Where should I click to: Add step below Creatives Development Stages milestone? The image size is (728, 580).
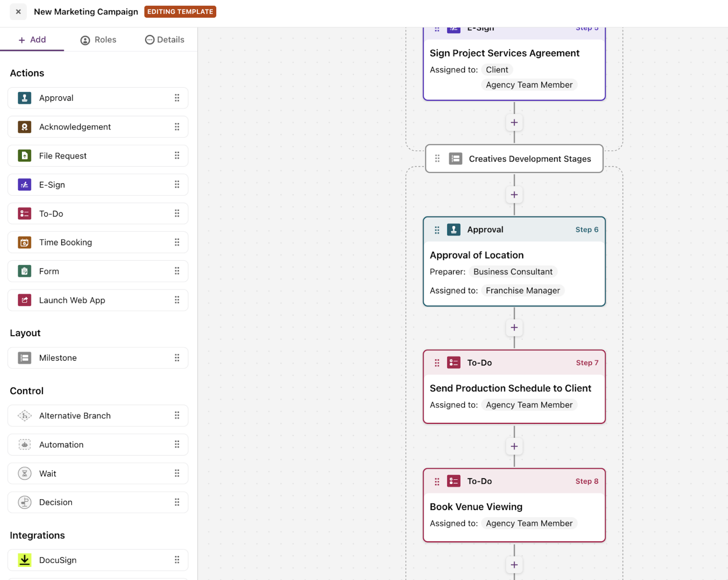(514, 195)
